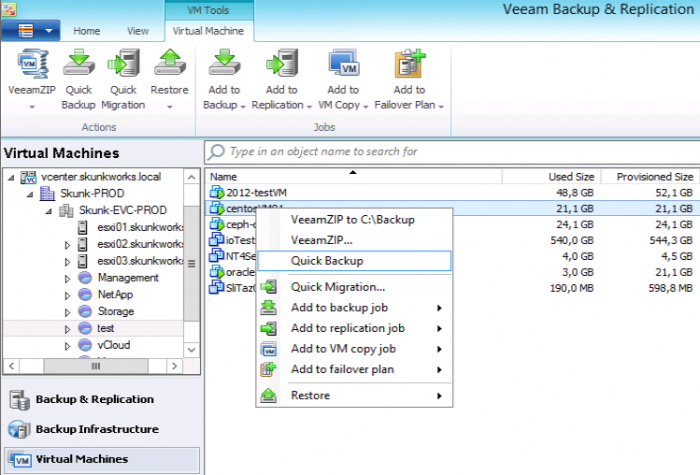Expand the esxi03.skunkworks host node

click(67, 262)
